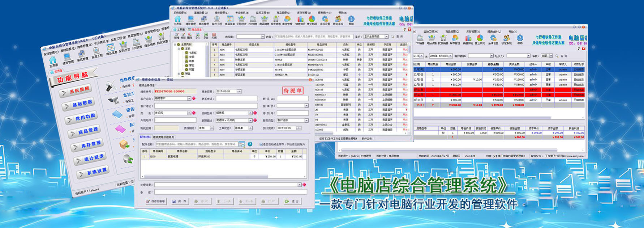Open 营业利润 pie chart icon in product window
The width and height of the screenshot is (644, 228).
coord(312,20)
